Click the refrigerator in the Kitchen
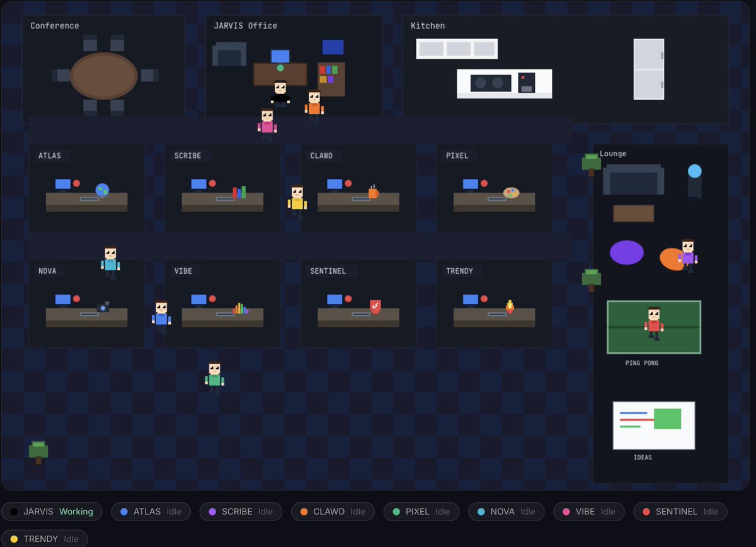 649,69
